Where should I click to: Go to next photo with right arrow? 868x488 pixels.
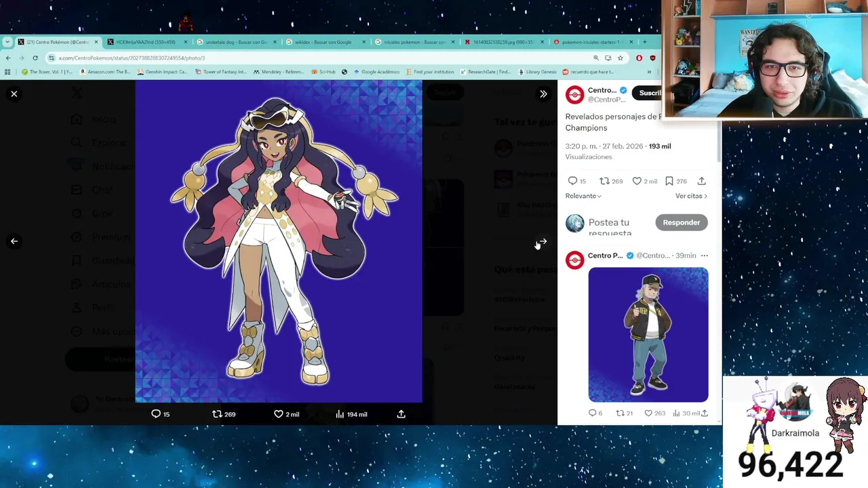tap(542, 241)
